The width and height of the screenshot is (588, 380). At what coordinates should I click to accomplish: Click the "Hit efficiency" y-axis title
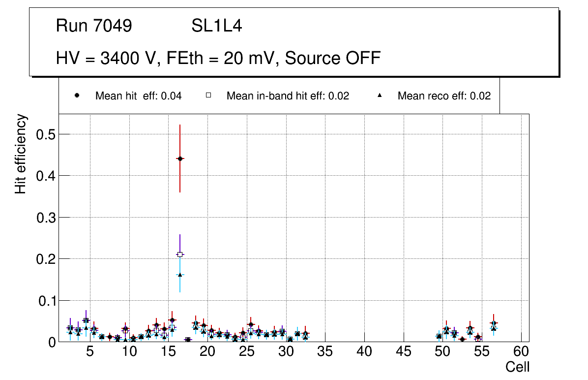[20, 154]
